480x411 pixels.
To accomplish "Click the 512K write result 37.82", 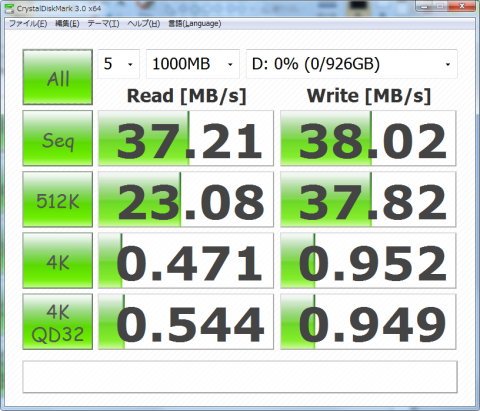I will 368,199.
